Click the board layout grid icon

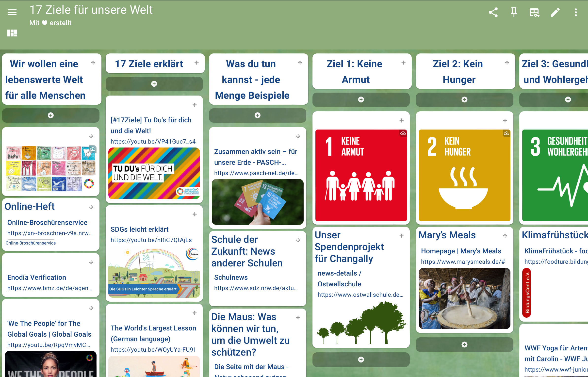[12, 33]
